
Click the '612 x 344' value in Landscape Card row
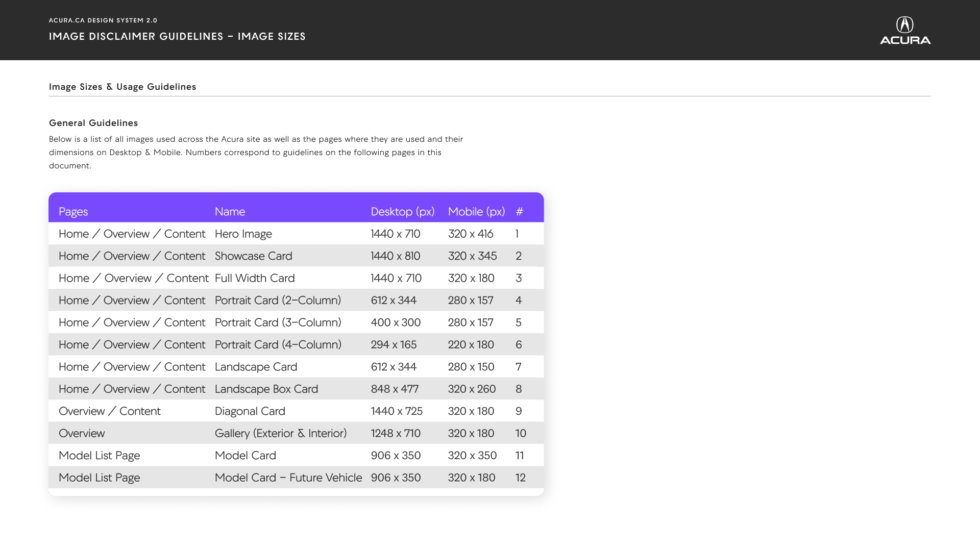tap(394, 367)
